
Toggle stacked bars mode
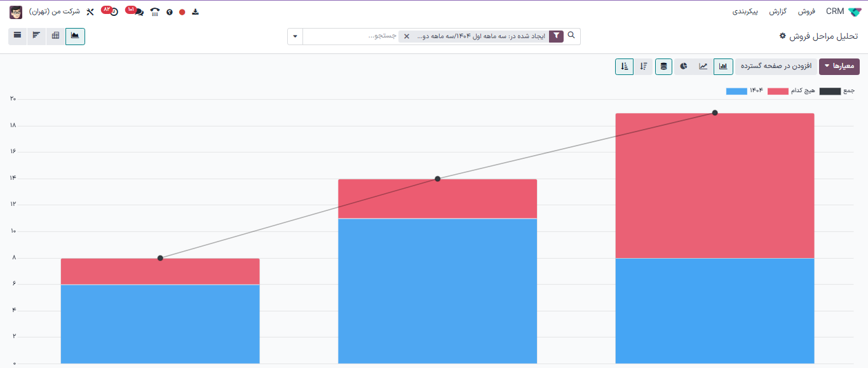click(x=663, y=66)
